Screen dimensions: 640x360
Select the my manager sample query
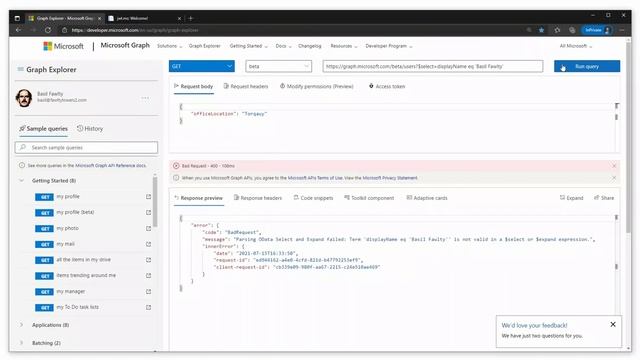pyautogui.click(x=71, y=291)
